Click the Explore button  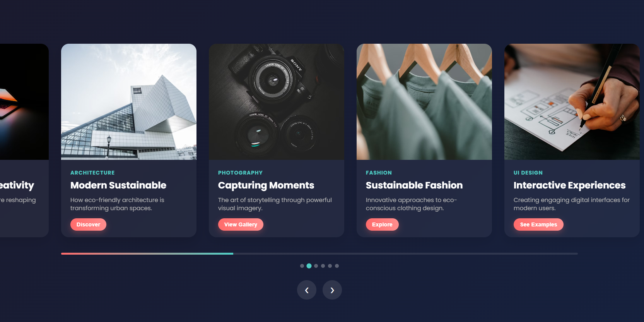382,224
